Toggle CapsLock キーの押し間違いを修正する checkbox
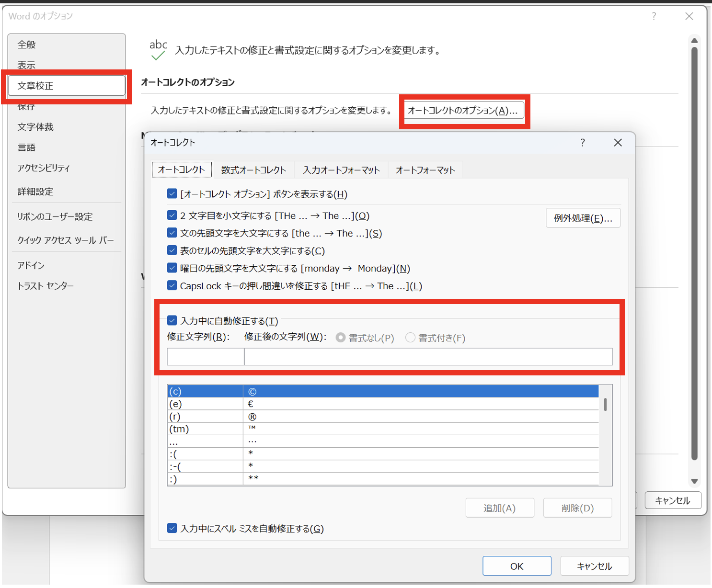Screen dimensions: 712x588 172,286
